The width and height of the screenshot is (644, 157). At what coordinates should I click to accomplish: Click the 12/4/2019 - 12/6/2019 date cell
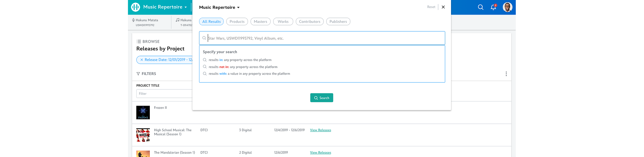(289, 130)
